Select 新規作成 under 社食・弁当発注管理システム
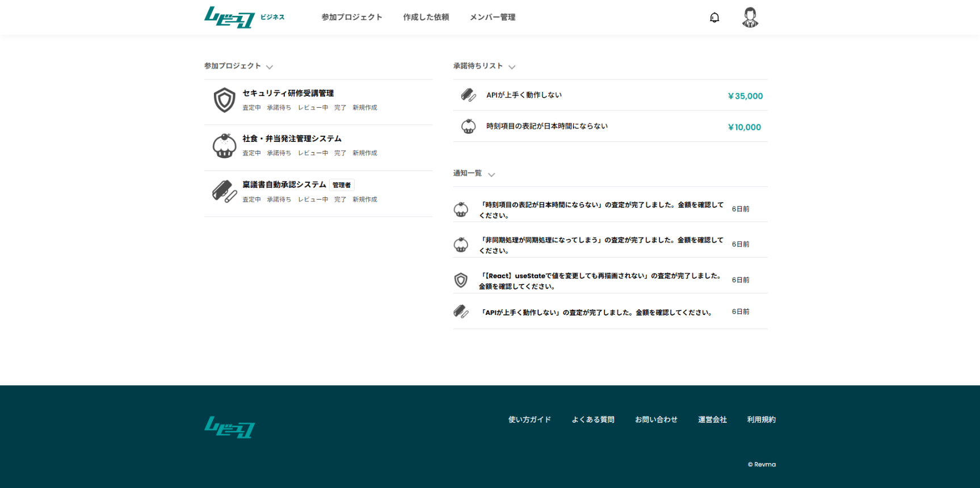 point(364,153)
